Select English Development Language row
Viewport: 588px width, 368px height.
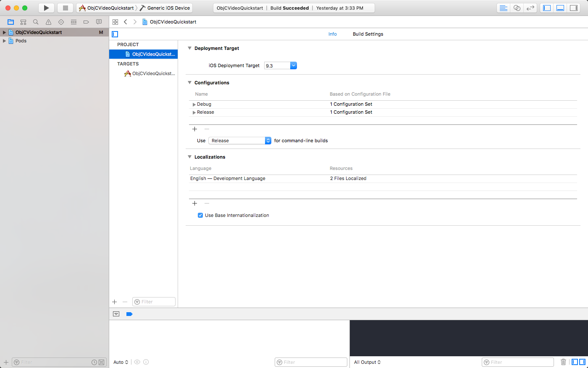(x=383, y=178)
